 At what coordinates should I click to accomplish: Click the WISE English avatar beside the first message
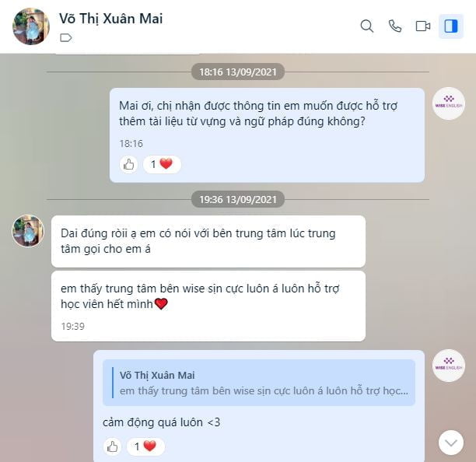point(449,103)
